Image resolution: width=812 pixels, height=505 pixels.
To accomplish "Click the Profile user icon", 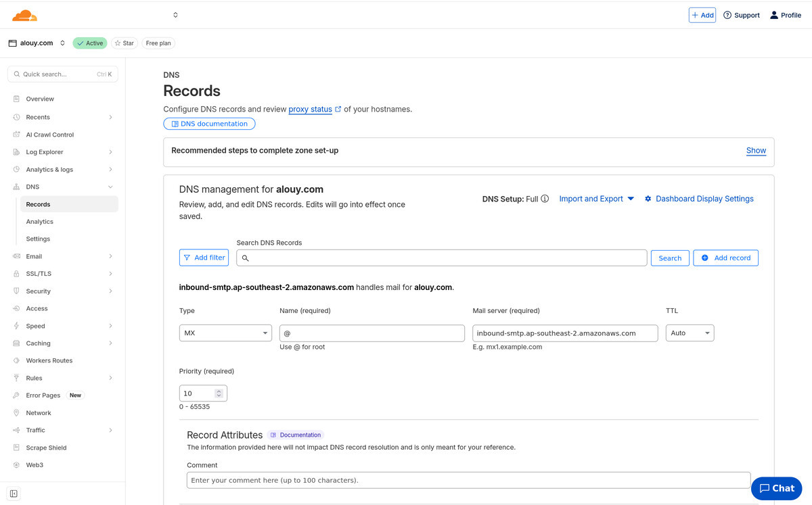I will click(774, 15).
